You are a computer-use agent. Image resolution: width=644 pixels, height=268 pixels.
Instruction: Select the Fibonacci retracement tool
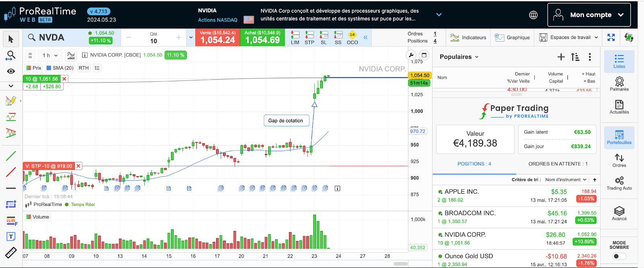click(11, 221)
